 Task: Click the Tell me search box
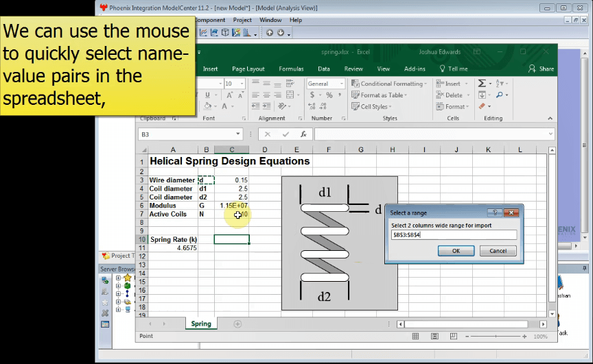pos(454,69)
